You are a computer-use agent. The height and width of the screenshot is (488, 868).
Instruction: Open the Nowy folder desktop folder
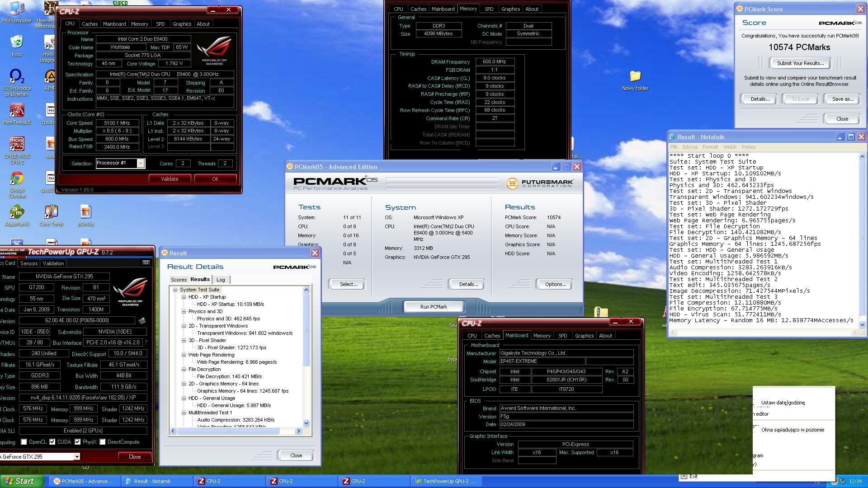click(635, 80)
